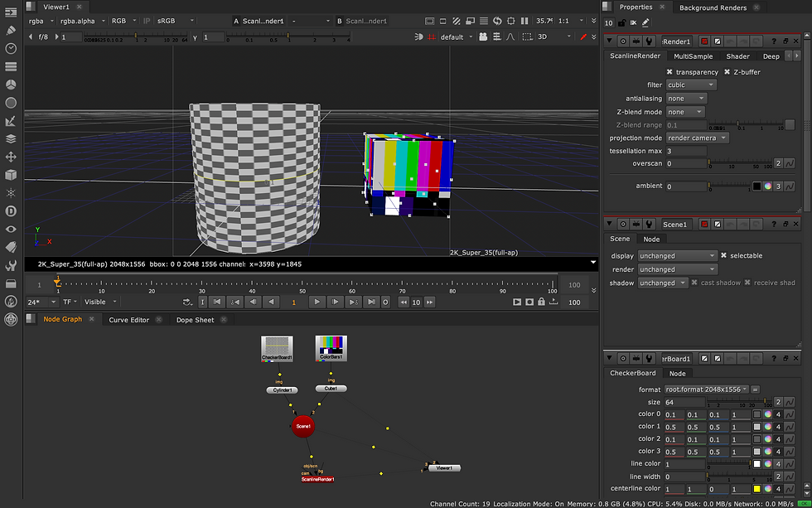Switch to the Dope Sheet tab

[x=196, y=320]
